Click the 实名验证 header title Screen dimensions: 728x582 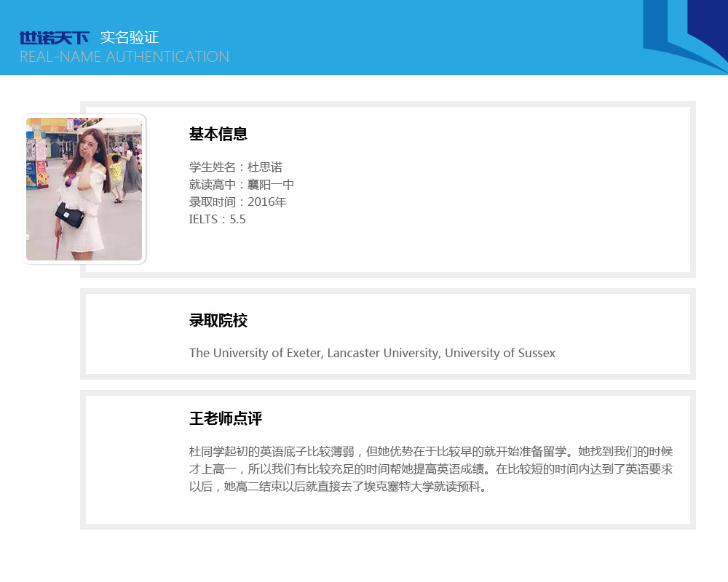(129, 38)
